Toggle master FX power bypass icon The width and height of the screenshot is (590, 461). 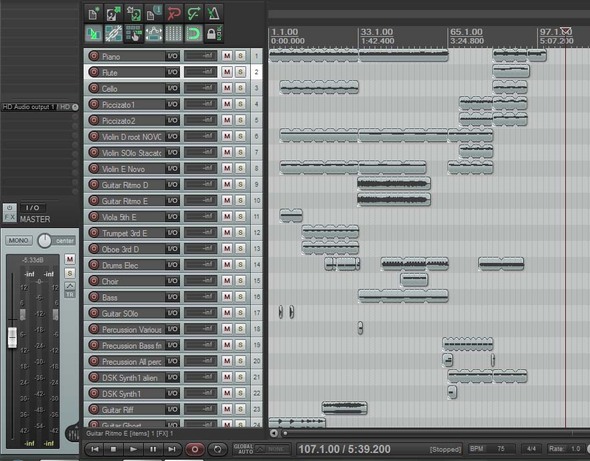tap(9, 208)
